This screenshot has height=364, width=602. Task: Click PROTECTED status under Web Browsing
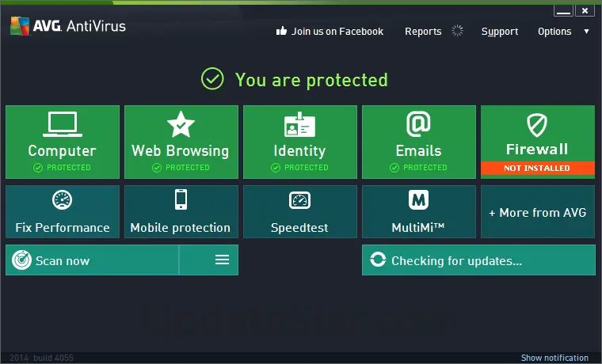[181, 168]
